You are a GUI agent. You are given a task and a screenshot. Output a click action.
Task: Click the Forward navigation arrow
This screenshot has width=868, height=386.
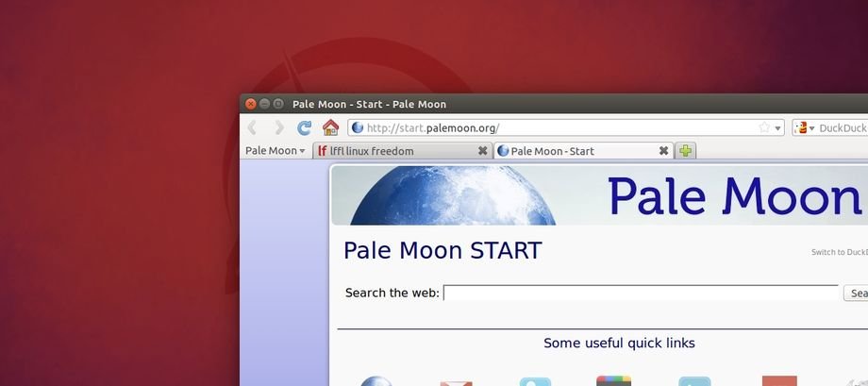pyautogui.click(x=278, y=128)
